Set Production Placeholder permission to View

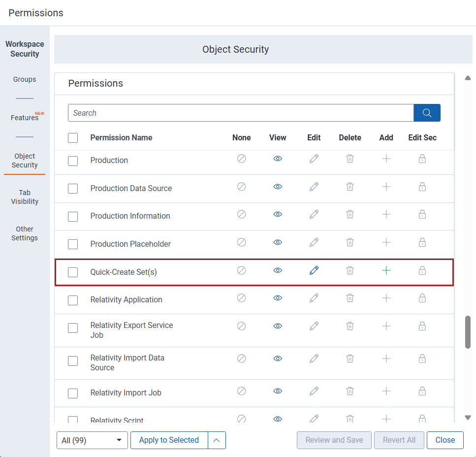pyautogui.click(x=278, y=242)
